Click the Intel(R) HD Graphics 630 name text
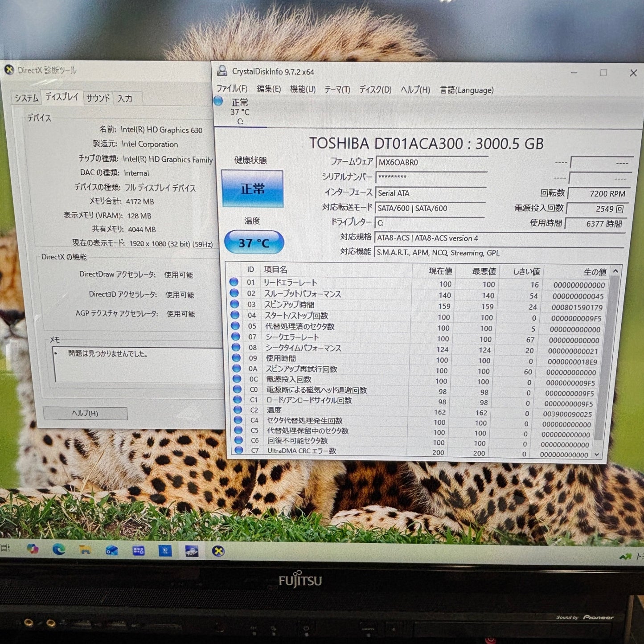 coord(161,130)
